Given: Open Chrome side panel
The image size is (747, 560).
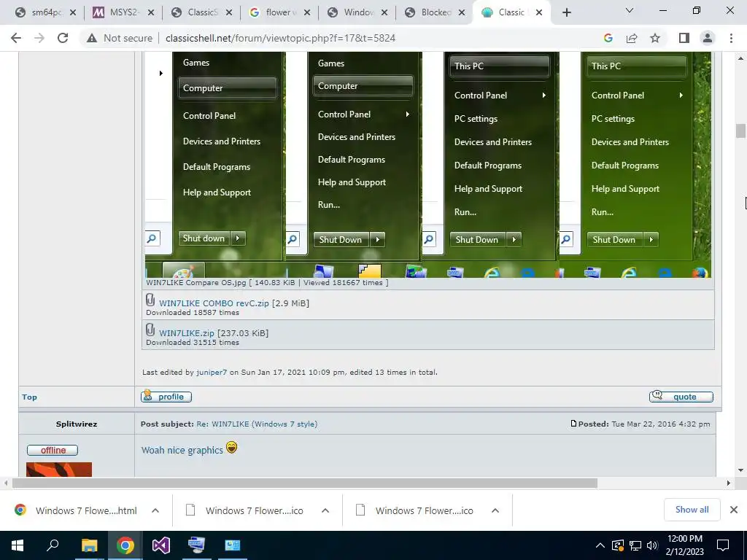Looking at the screenshot, I should [684, 38].
